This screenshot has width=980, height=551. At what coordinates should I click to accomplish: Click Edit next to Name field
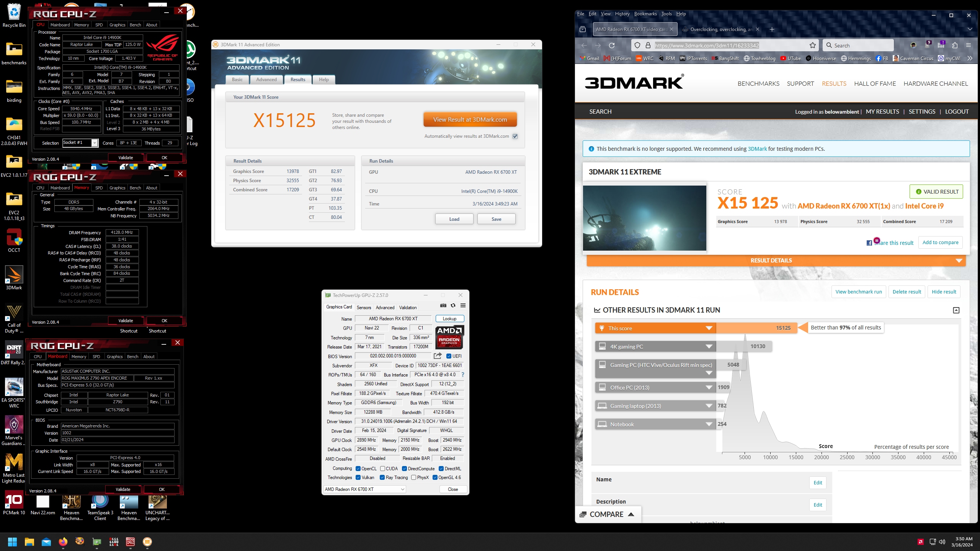click(818, 483)
